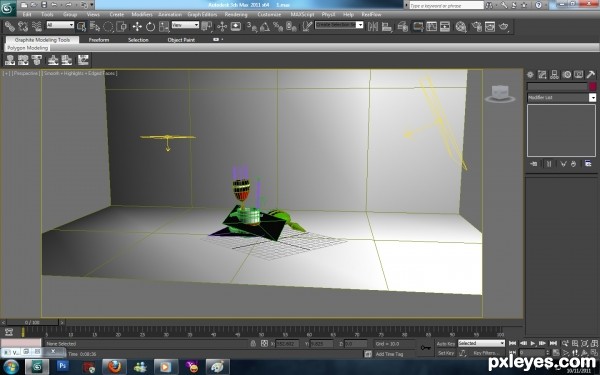The height and width of the screenshot is (375, 600).
Task: Toggle the selection lock icon
Action: coord(253,344)
